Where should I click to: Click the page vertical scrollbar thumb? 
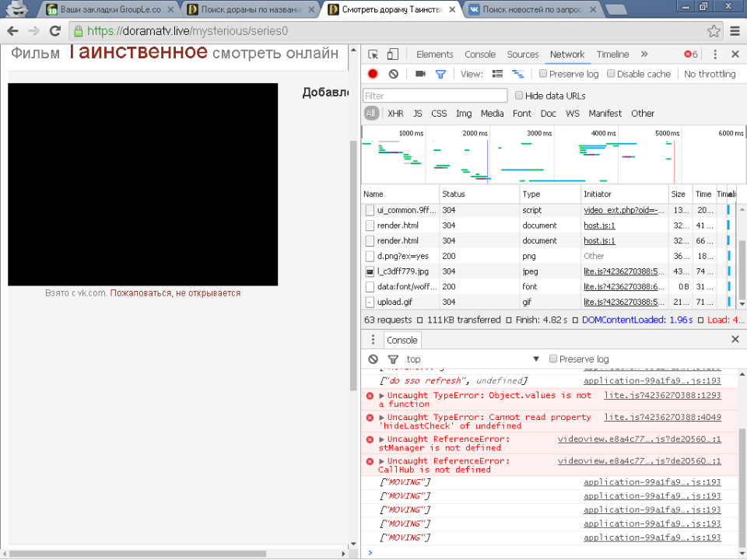(353, 265)
